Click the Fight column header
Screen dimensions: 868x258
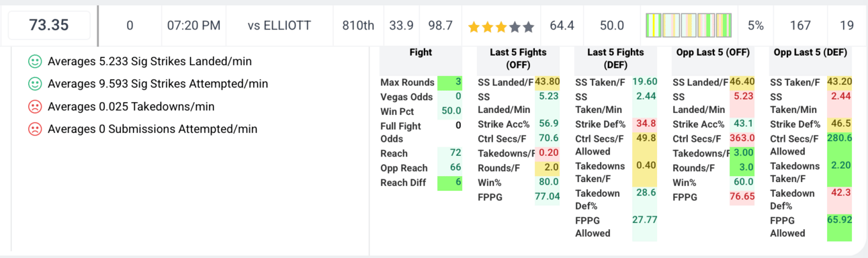point(421,52)
